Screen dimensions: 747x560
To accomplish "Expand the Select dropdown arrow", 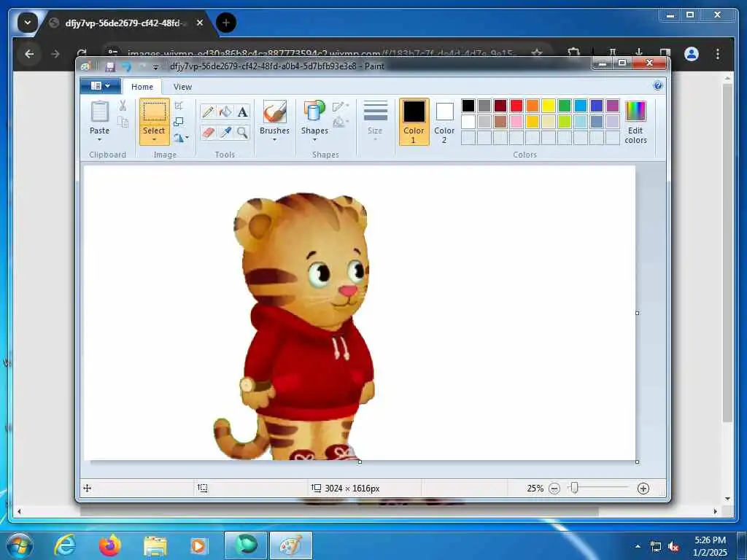I will [x=155, y=140].
